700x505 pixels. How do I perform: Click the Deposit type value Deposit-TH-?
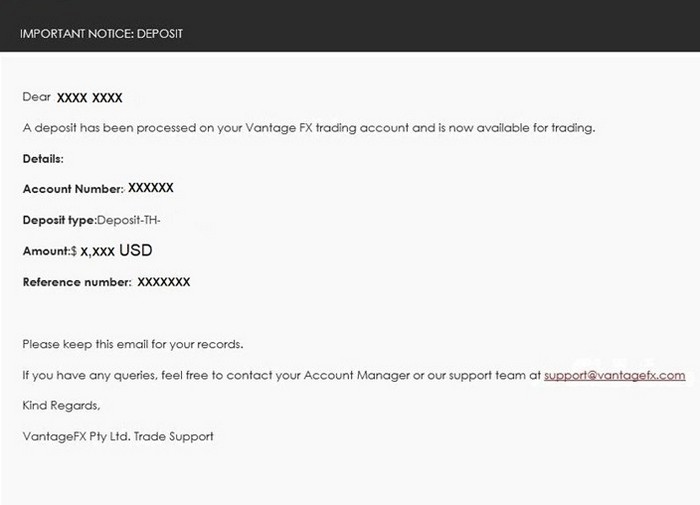coord(129,220)
